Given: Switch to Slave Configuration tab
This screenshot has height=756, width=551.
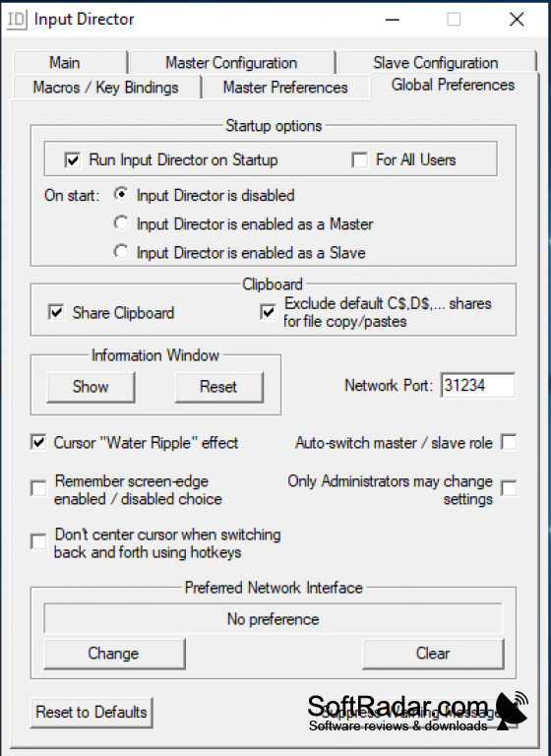Looking at the screenshot, I should 436,63.
